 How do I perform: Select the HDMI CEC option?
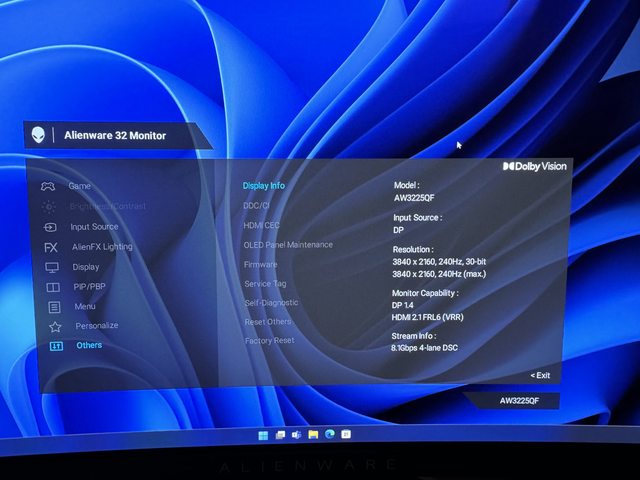tap(262, 225)
